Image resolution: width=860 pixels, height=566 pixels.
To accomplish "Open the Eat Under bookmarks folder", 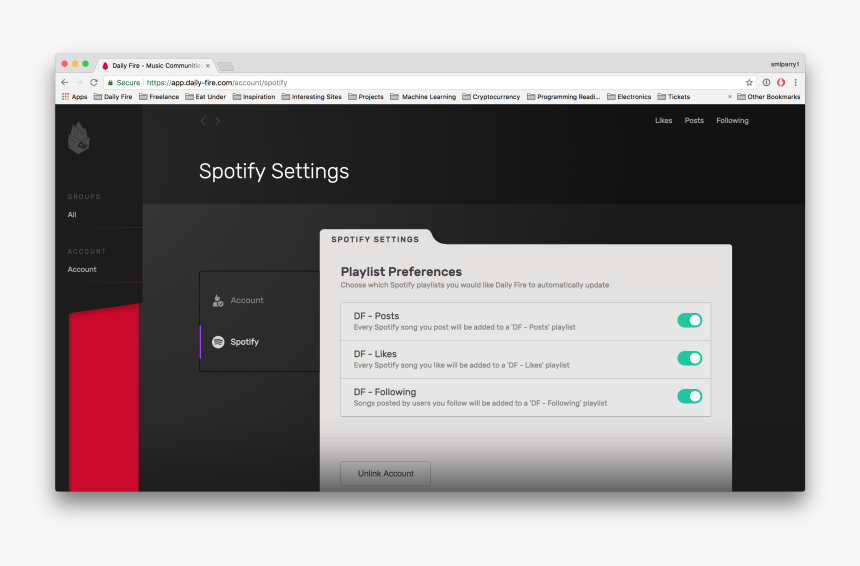I will pyautogui.click(x=206, y=97).
